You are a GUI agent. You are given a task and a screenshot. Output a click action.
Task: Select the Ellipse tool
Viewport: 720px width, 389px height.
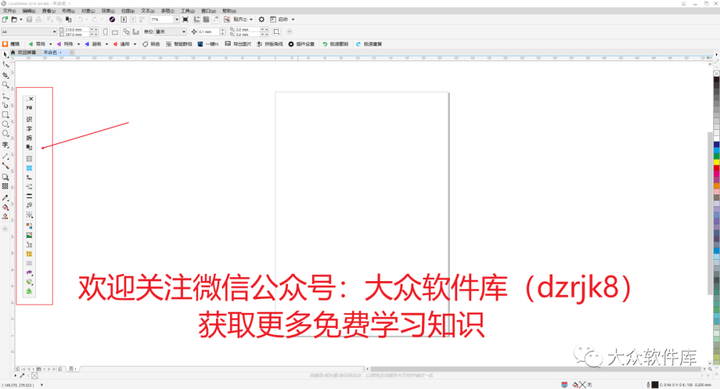[x=6, y=124]
